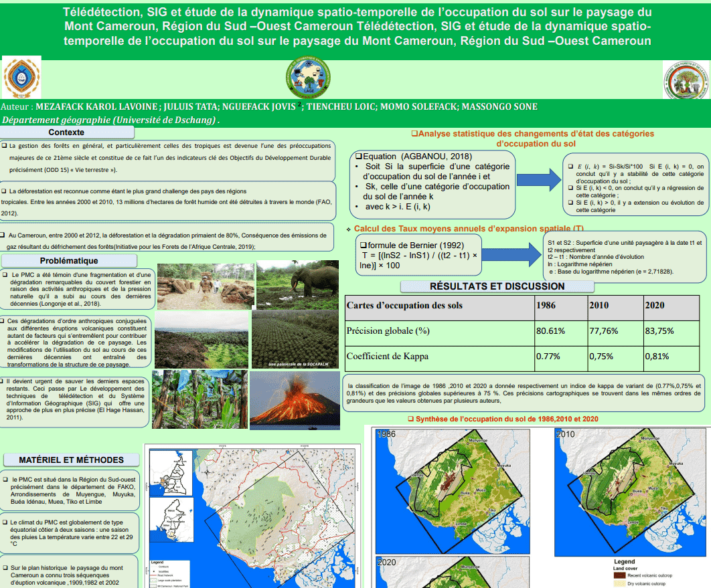Click the S1 et S2 variable definitions box
The height and width of the screenshot is (588, 711).
(x=625, y=256)
